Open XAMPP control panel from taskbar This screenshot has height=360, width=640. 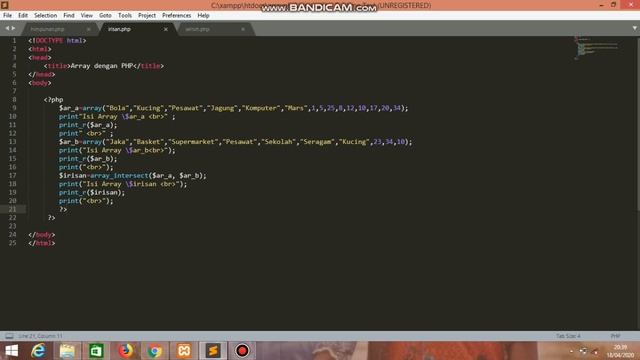184,351
